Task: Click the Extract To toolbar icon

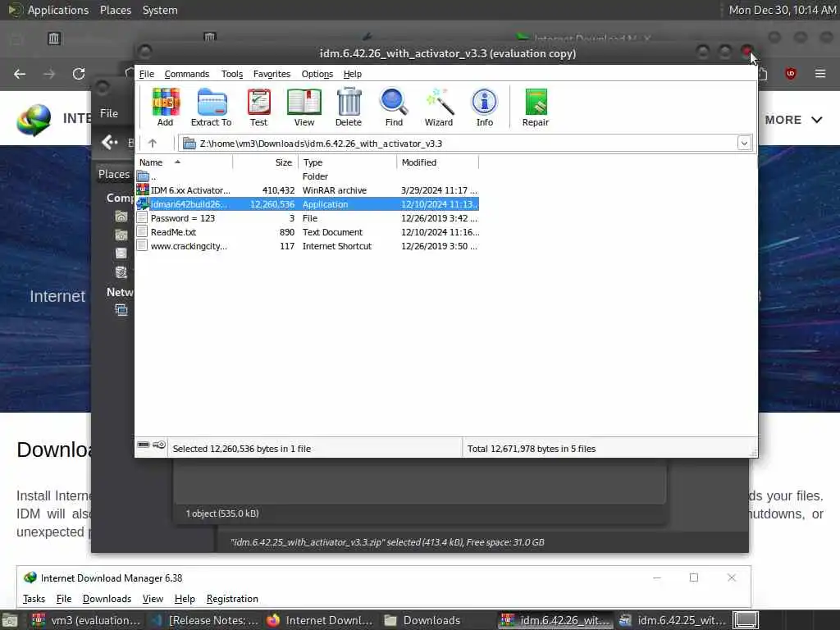Action: coord(211,107)
